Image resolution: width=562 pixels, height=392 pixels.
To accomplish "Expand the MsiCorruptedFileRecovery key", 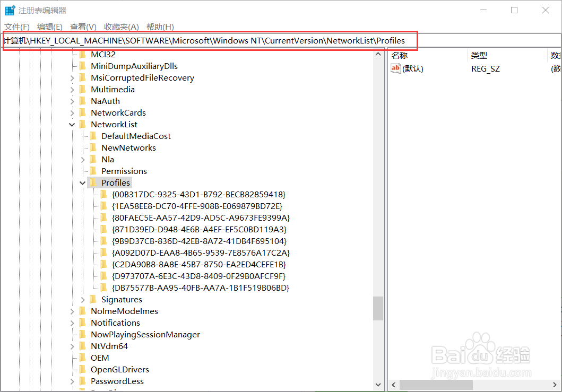I will [x=72, y=78].
